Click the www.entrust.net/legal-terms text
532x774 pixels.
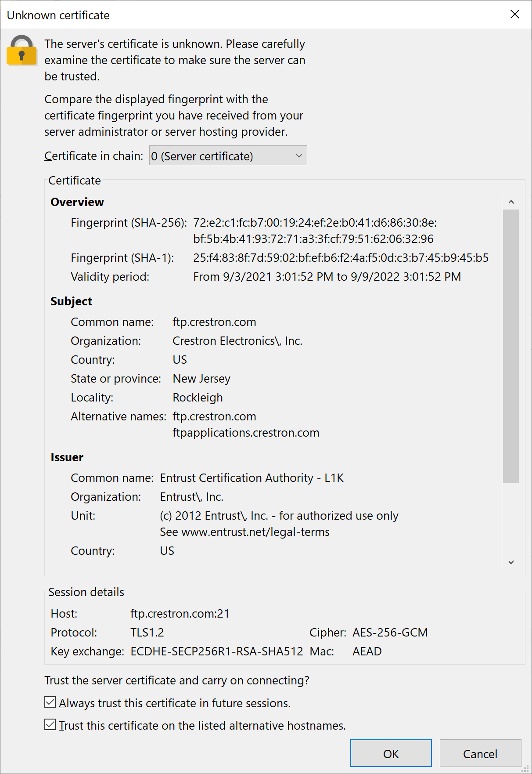coord(255,532)
